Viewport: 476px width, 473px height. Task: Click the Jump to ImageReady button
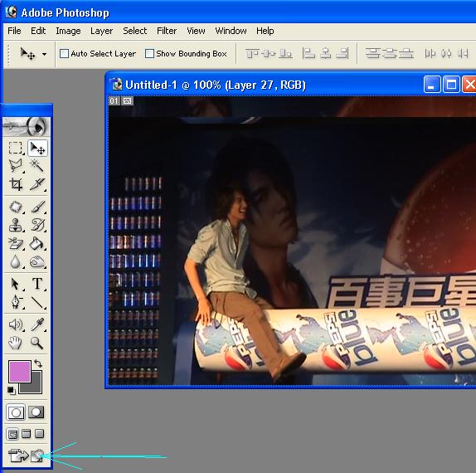click(x=26, y=456)
